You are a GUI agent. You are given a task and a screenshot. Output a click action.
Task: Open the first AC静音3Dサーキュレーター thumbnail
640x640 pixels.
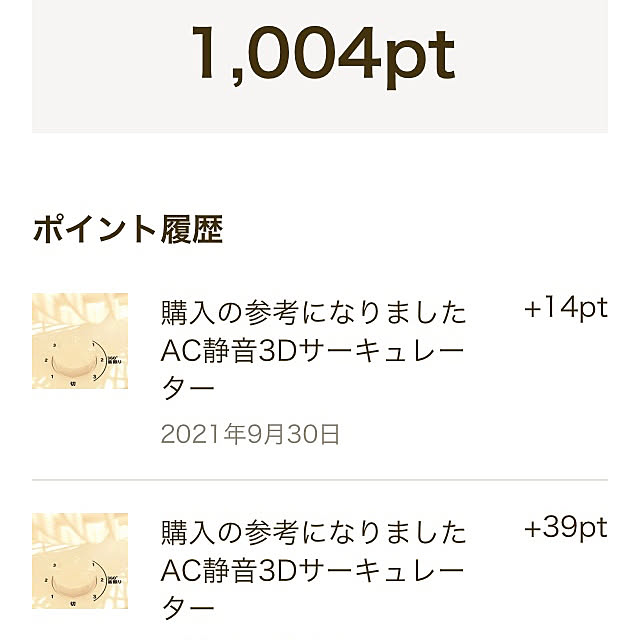coord(80,341)
